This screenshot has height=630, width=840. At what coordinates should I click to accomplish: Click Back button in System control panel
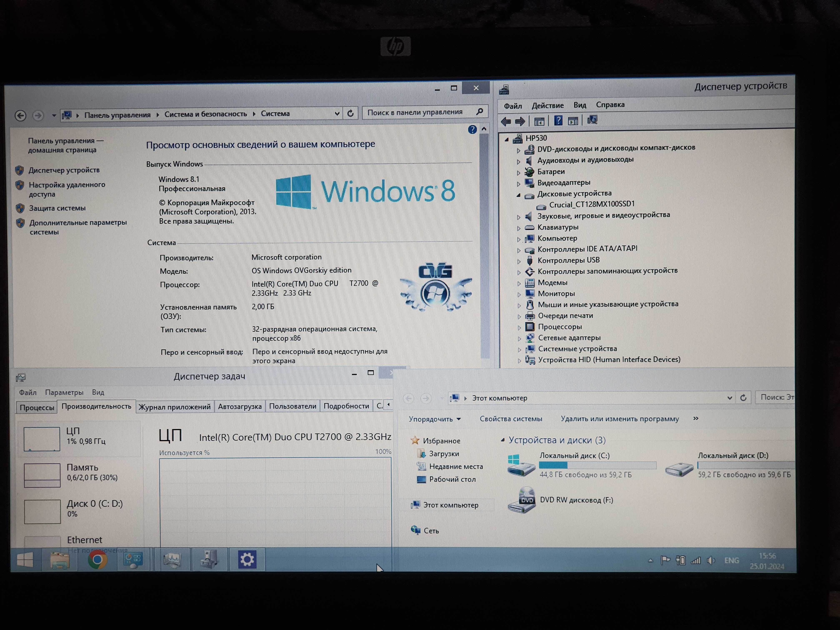click(x=20, y=115)
